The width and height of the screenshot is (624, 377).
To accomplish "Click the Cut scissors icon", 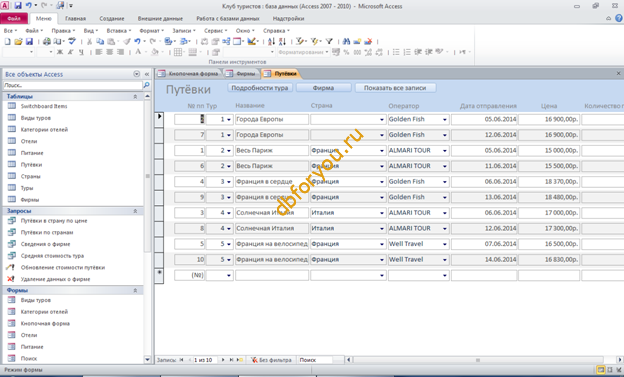I will (x=89, y=41).
